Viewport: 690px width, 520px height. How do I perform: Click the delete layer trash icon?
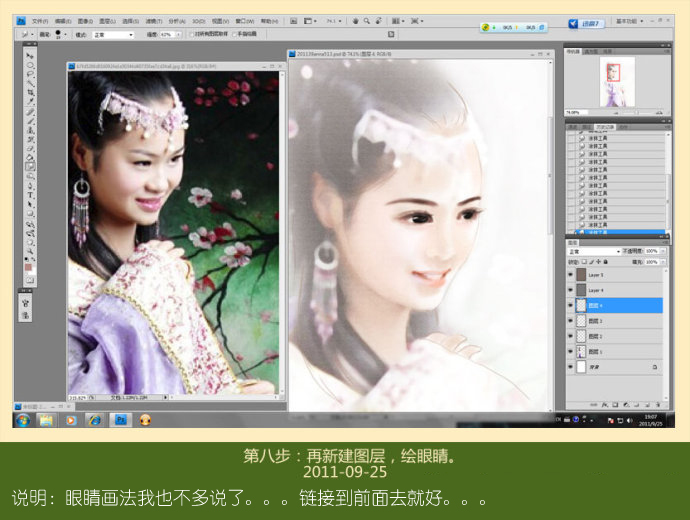pos(658,405)
